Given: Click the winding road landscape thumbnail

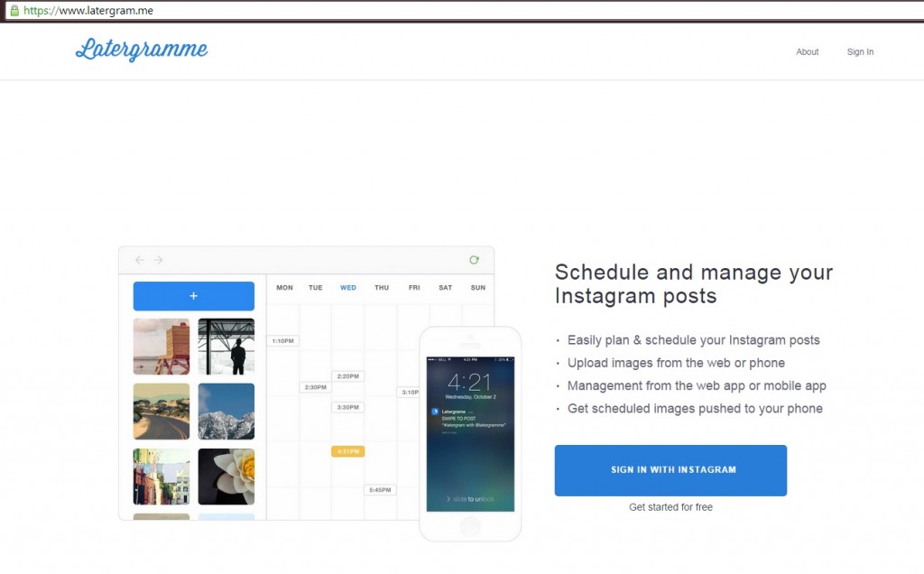Looking at the screenshot, I should [x=162, y=412].
